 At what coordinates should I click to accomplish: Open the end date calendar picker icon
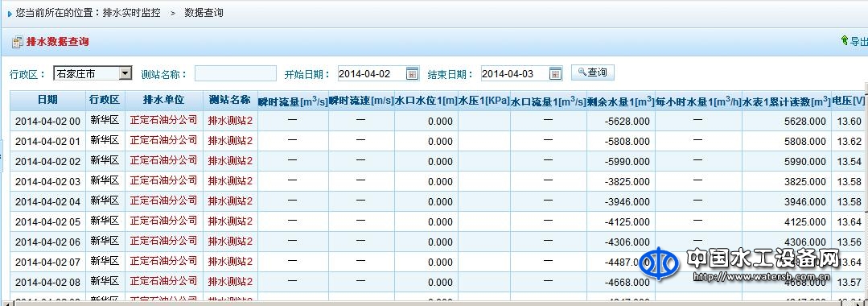556,73
